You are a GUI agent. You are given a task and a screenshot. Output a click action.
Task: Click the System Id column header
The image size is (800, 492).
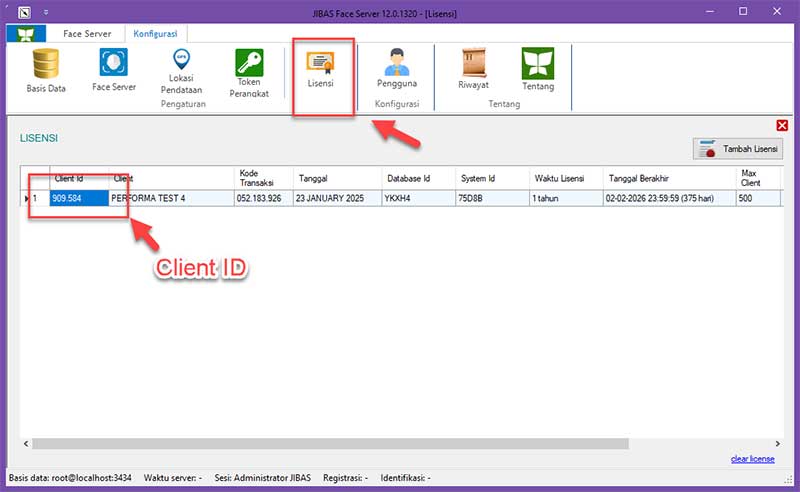(492, 178)
